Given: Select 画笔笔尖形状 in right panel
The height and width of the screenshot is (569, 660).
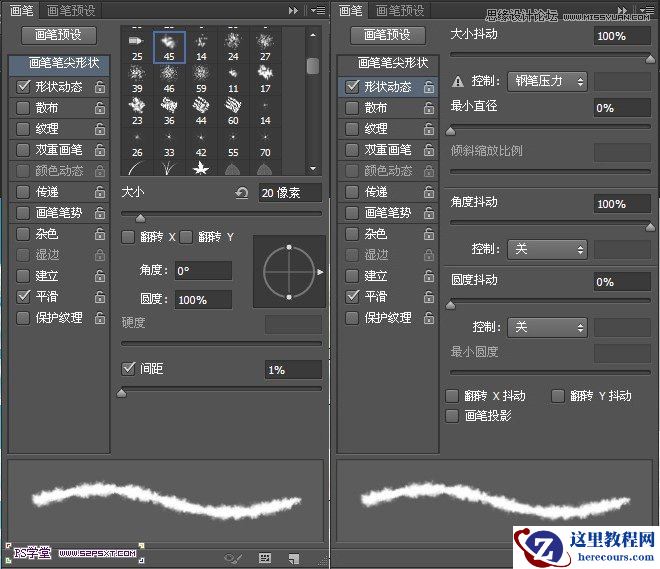Looking at the screenshot, I should click(x=388, y=65).
